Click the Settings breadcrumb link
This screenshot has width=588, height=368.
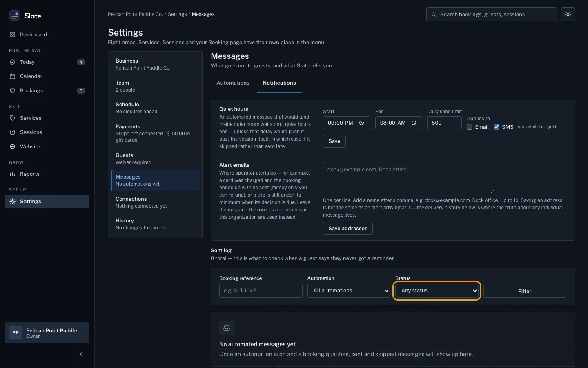177,14
